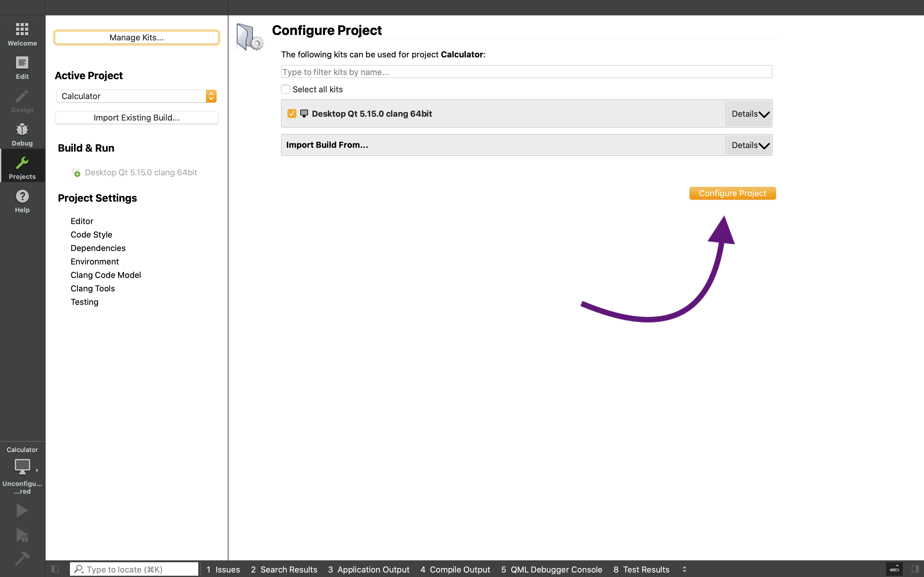This screenshot has height=577, width=924.
Task: Toggle left sidebar icon in status bar
Action: pyautogui.click(x=55, y=569)
